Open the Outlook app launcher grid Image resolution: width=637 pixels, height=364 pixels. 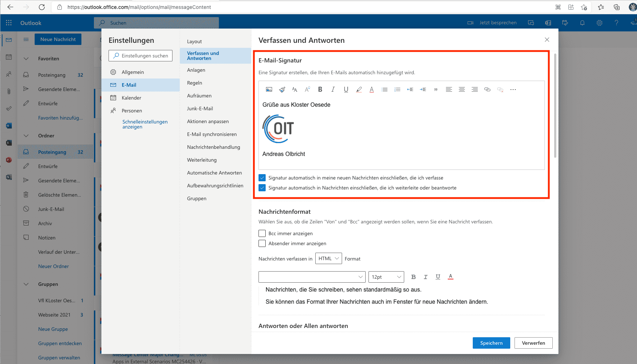[9, 23]
